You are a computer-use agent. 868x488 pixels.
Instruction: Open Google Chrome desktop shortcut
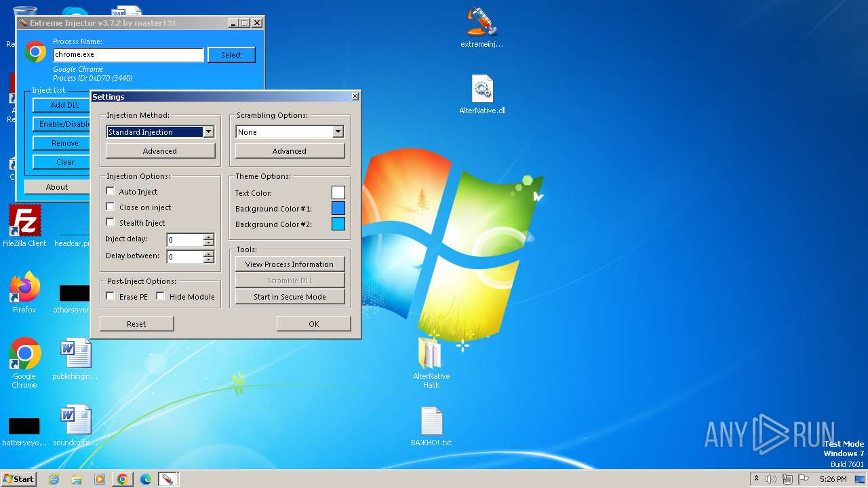point(24,363)
